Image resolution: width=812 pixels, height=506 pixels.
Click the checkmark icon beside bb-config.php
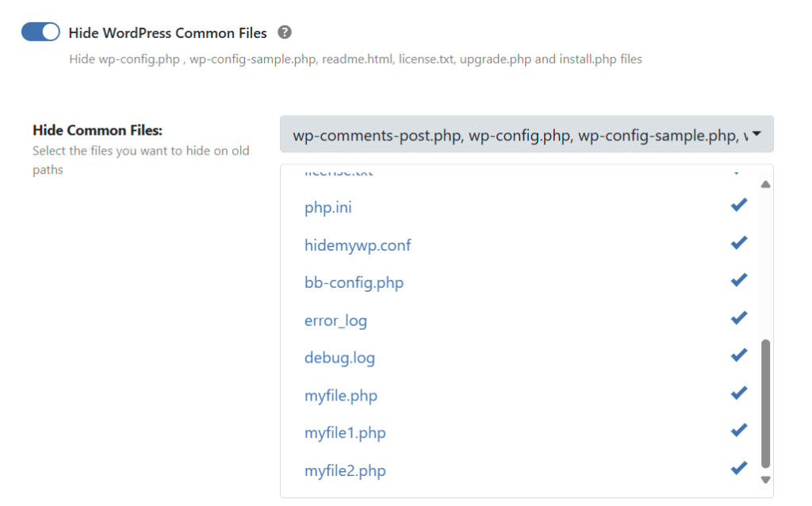(738, 279)
